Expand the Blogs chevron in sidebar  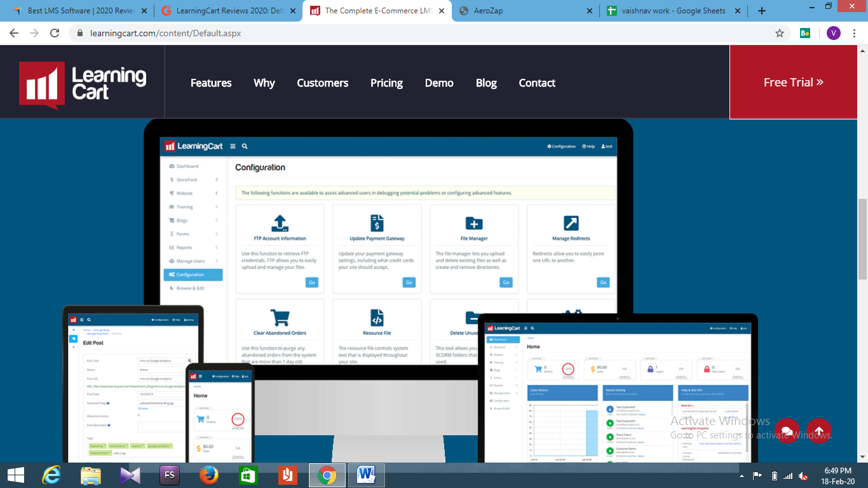[x=216, y=220]
